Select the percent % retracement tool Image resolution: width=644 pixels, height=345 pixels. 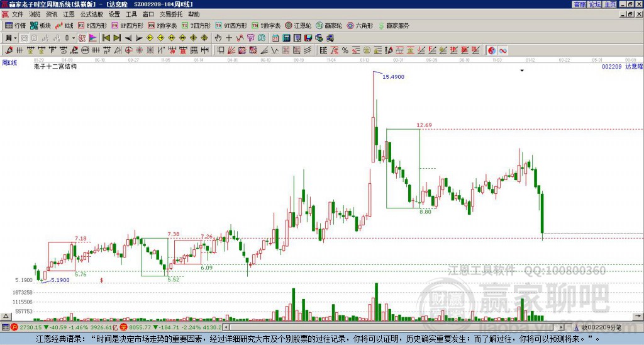[345, 50]
